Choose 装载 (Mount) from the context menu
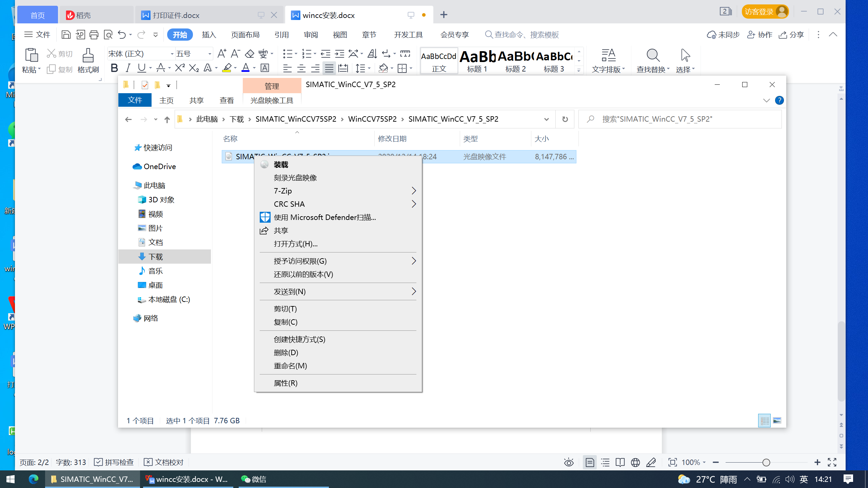This screenshot has height=488, width=868. pyautogui.click(x=281, y=165)
